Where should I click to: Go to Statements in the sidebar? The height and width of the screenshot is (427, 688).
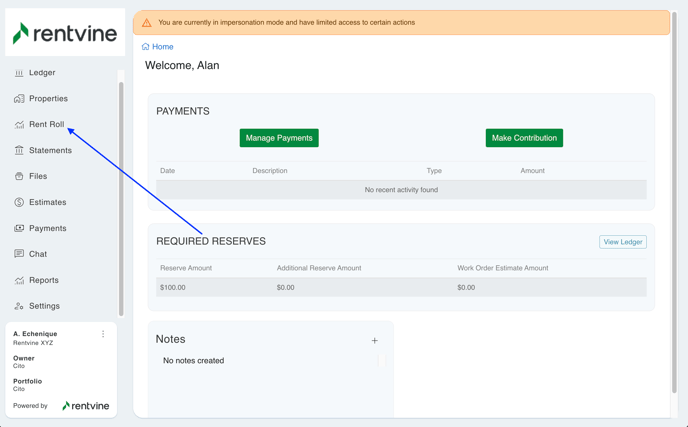(x=50, y=151)
